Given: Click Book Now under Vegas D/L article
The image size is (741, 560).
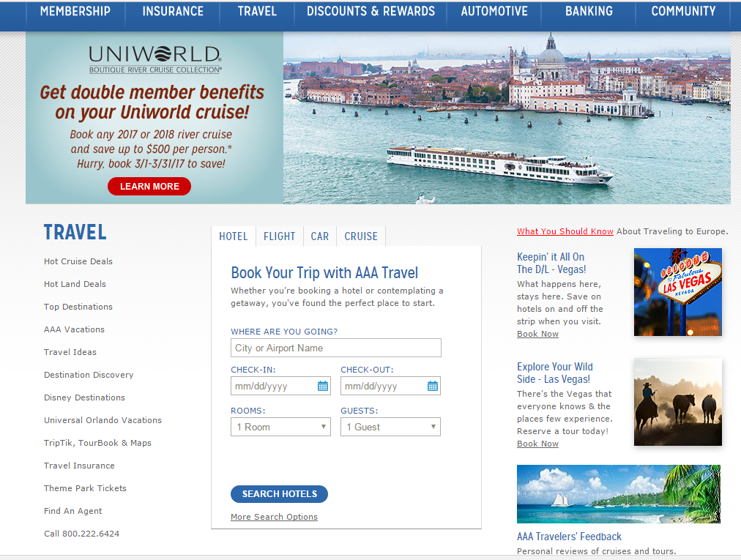Looking at the screenshot, I should [x=537, y=334].
